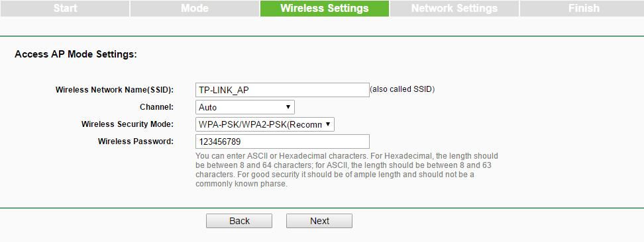Image resolution: width=644 pixels, height=242 pixels.
Task: Click the Wireless Security Mode label
Action: (x=127, y=124)
